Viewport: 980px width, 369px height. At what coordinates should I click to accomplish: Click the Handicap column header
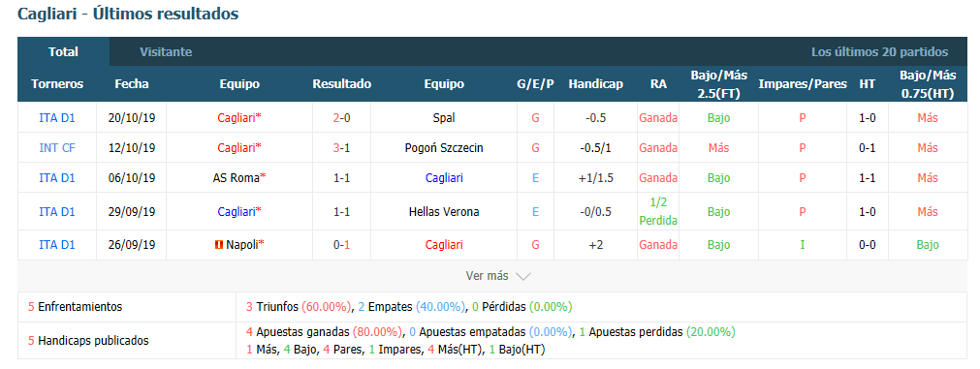coord(595,84)
